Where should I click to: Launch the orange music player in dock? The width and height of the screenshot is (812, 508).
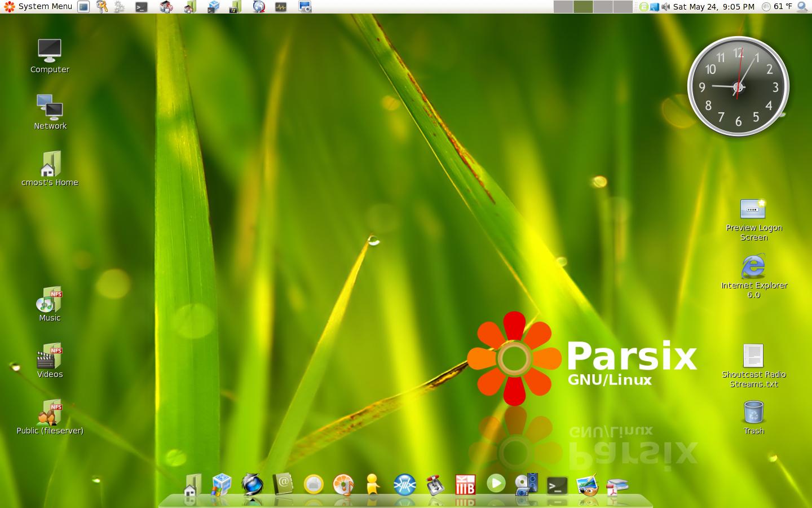click(343, 484)
